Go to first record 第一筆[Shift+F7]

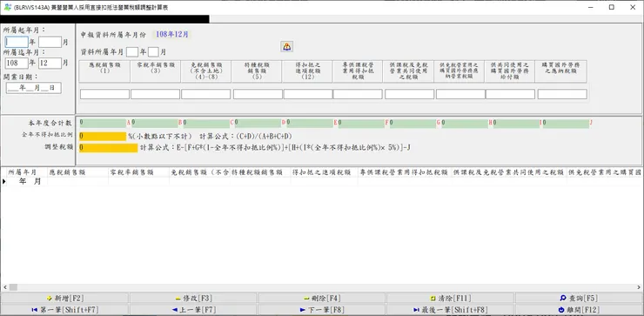64,309
